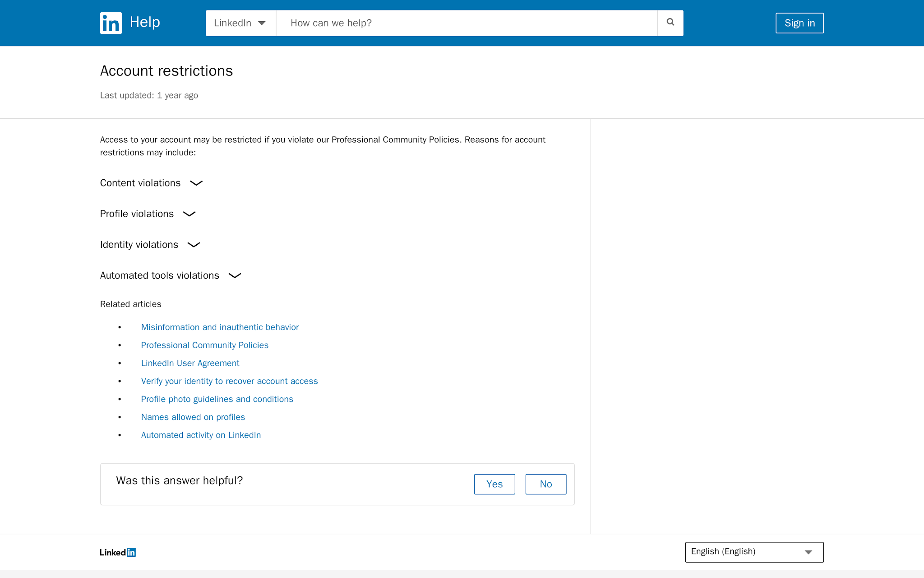Screen dimensions: 924x578
Task: Click the 'Related articles' heading
Action: click(131, 304)
